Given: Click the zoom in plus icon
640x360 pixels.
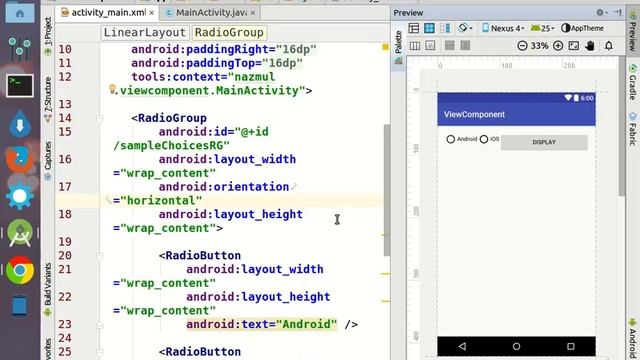Looking at the screenshot, I should 558,46.
